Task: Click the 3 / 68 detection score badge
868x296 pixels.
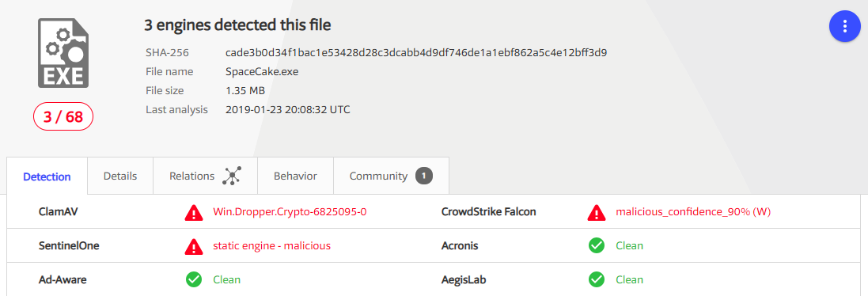Action: pyautogui.click(x=63, y=117)
